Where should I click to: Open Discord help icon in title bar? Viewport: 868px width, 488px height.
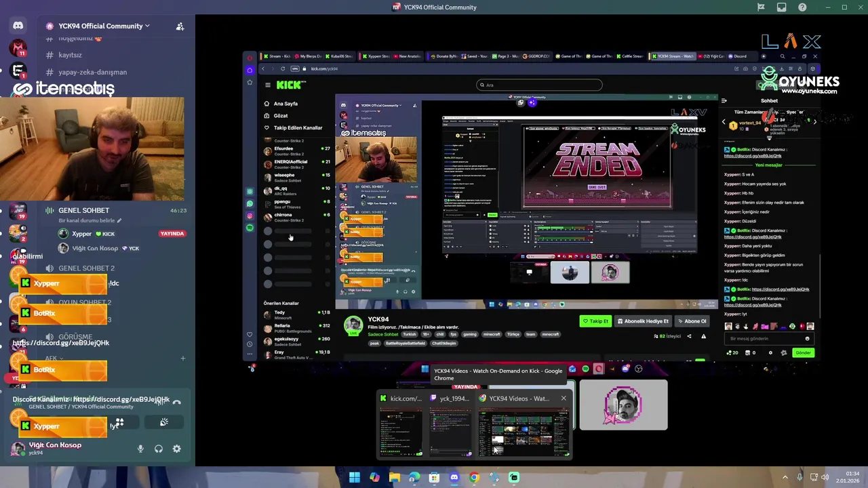(x=803, y=7)
